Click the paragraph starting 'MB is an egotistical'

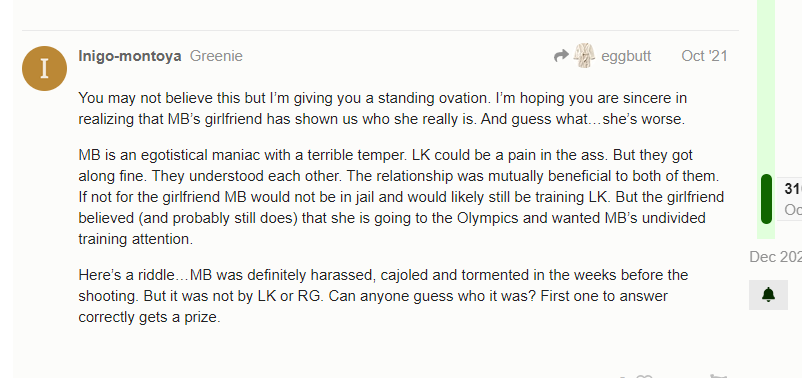(x=401, y=197)
